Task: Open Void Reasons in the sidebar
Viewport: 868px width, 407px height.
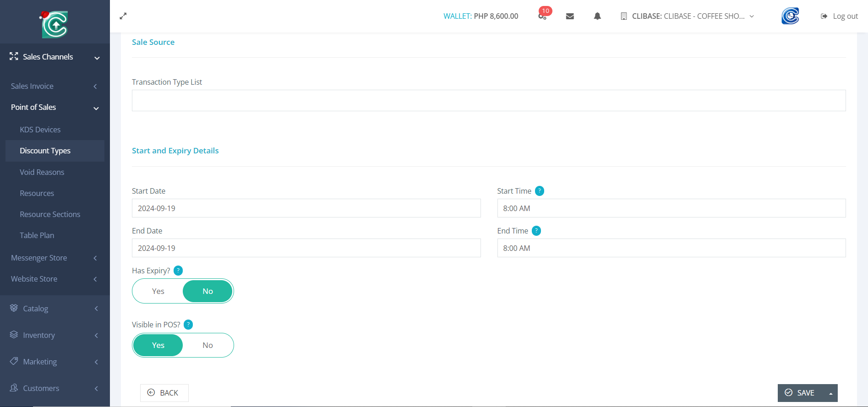Action: tap(42, 172)
